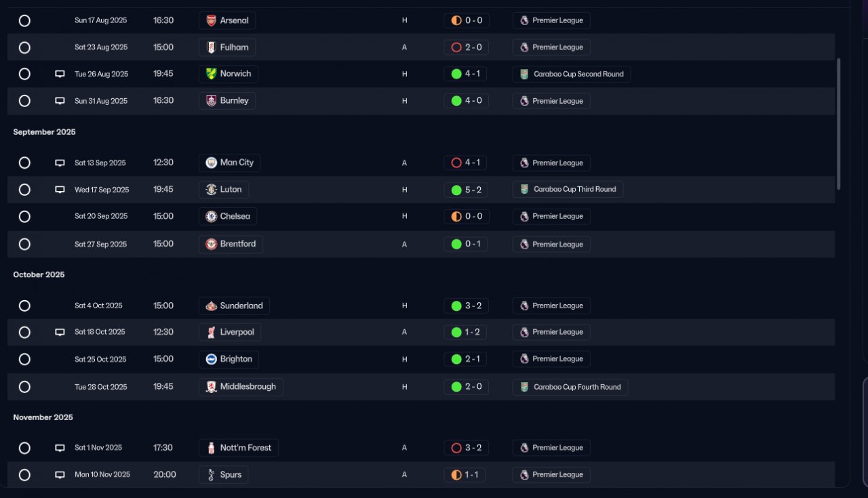Screen dimensions: 868x498
Task: Click TV icon beside Luton fixture
Action: click(x=60, y=190)
